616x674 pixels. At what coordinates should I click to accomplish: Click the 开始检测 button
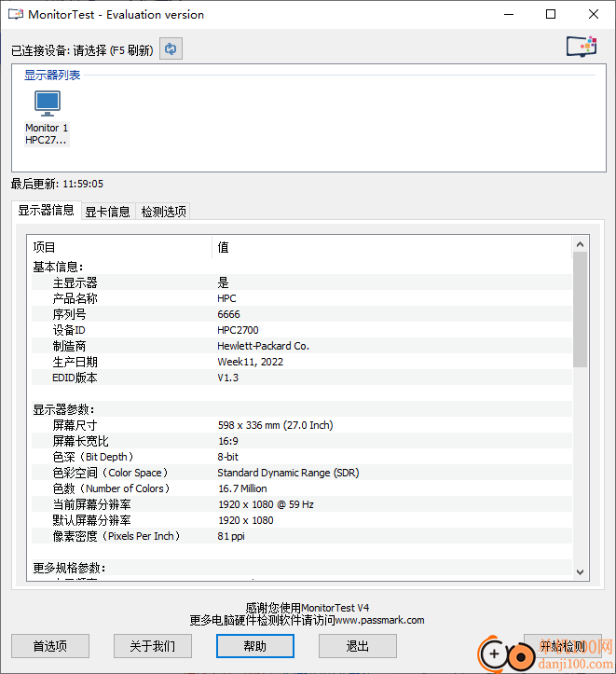tap(563, 646)
